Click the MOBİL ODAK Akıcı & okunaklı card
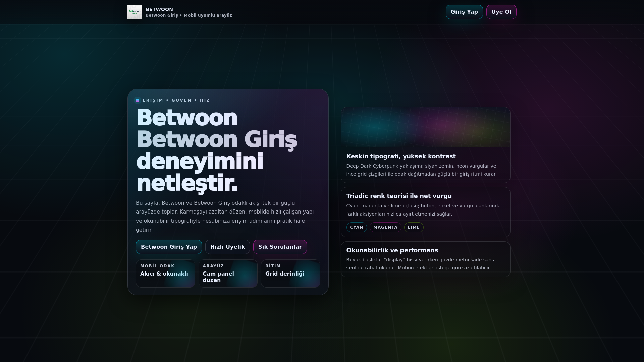The image size is (644, 362). [x=165, y=274]
